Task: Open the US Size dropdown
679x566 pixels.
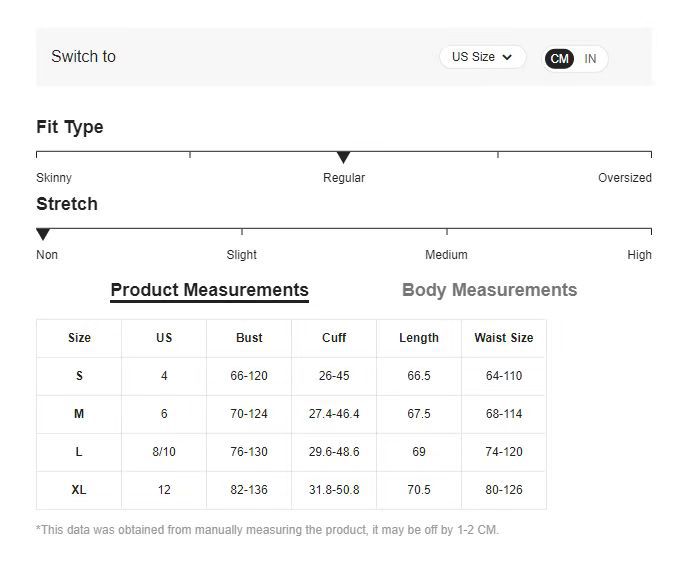Action: click(x=481, y=57)
